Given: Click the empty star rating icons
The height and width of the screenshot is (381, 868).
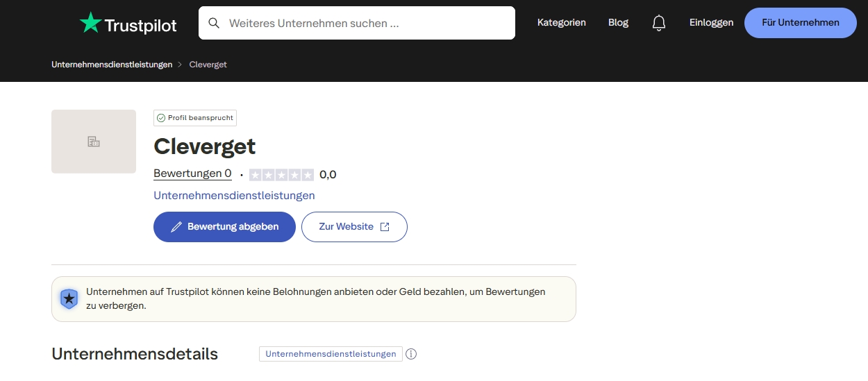Looking at the screenshot, I should [x=281, y=174].
